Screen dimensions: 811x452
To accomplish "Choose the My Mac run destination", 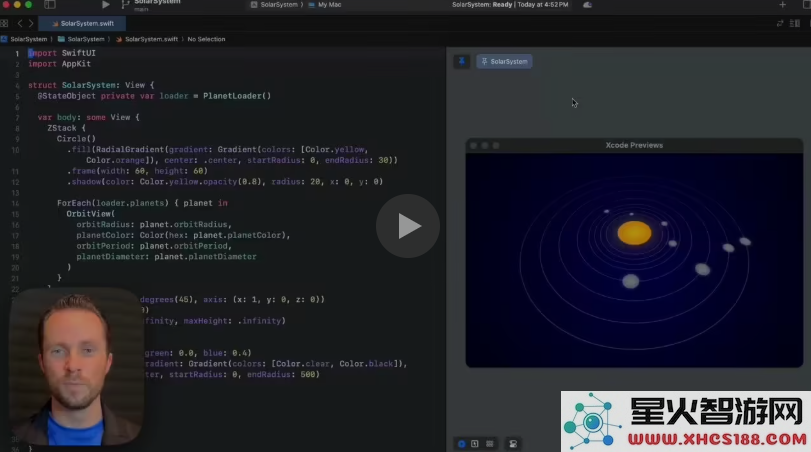I will coord(325,5).
